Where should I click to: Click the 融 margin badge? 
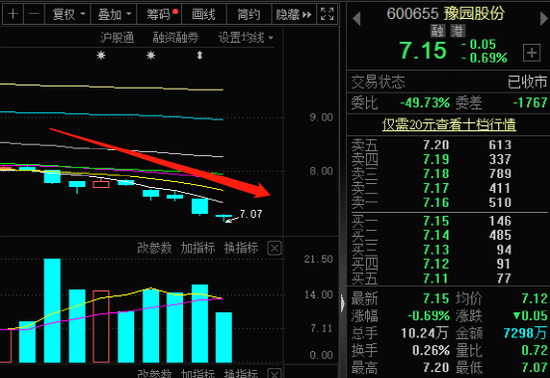pos(437,31)
